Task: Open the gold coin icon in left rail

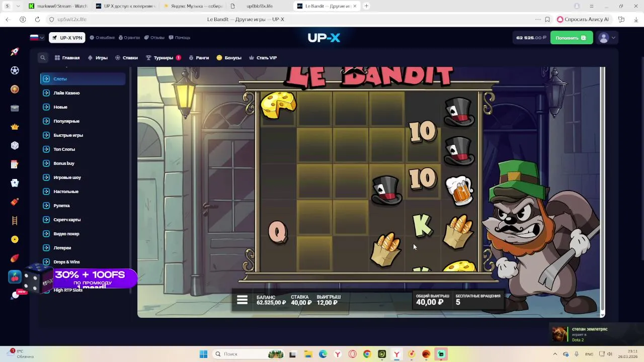Action: pos(15,239)
